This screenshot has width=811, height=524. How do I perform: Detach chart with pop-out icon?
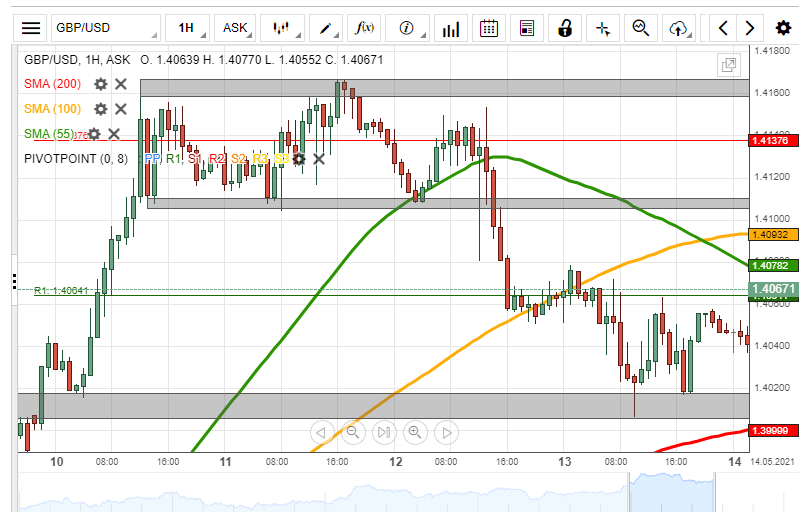[x=729, y=65]
